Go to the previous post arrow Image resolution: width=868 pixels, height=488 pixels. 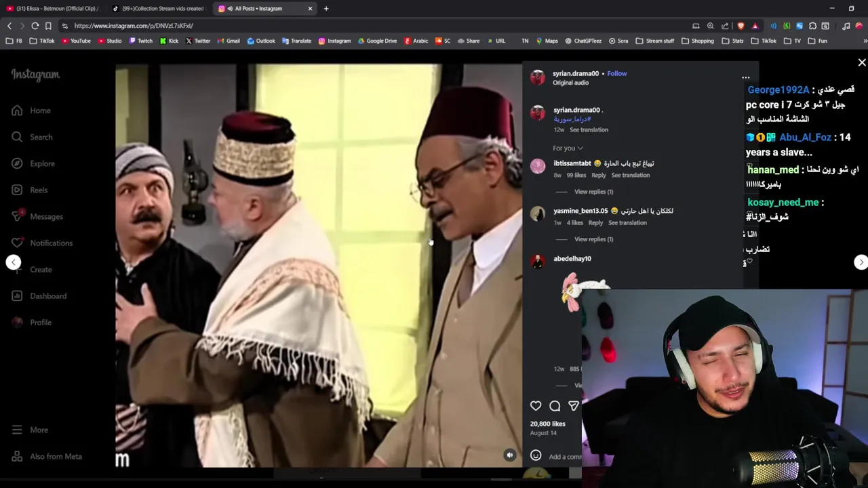click(14, 262)
